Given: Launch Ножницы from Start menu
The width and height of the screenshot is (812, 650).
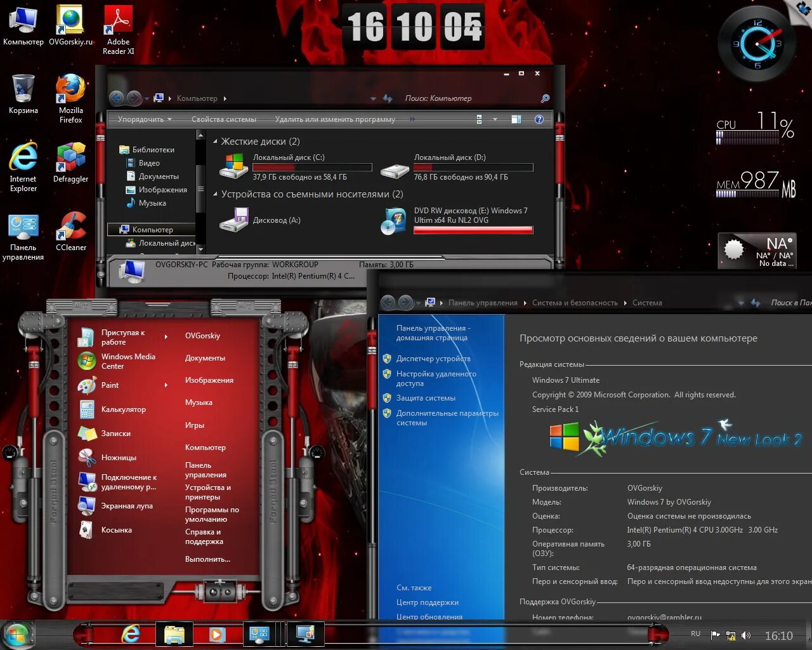Looking at the screenshot, I should (x=119, y=458).
